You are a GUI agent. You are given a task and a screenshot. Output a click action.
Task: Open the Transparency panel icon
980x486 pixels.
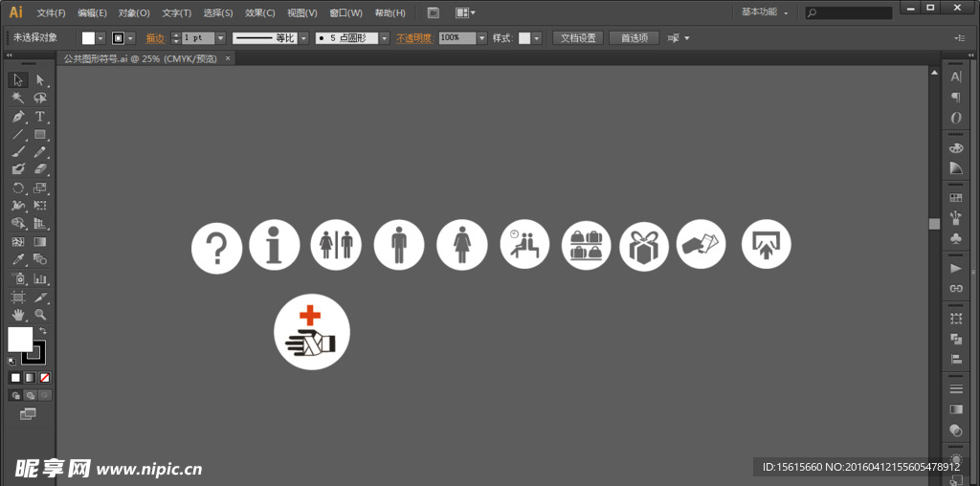pos(956,430)
